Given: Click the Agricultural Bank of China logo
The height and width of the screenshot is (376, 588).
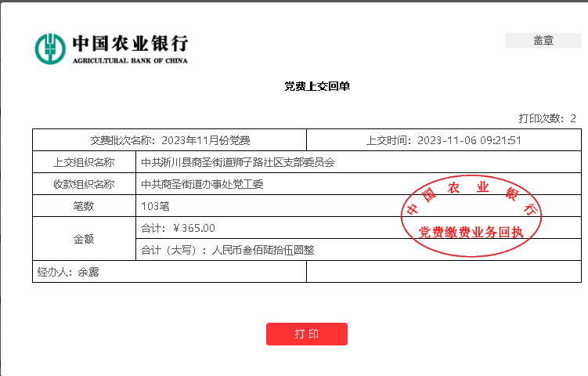Looking at the screenshot, I should pyautogui.click(x=111, y=49).
